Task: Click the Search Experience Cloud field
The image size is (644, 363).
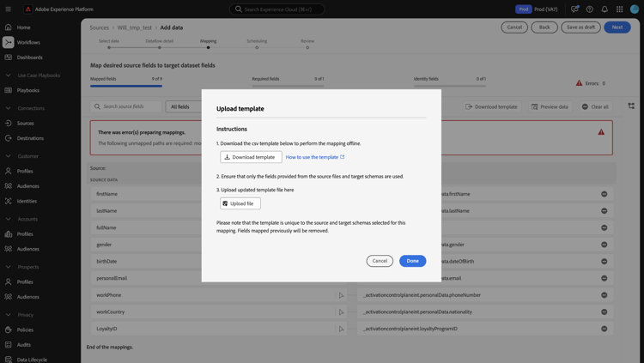Action: [x=276, y=9]
